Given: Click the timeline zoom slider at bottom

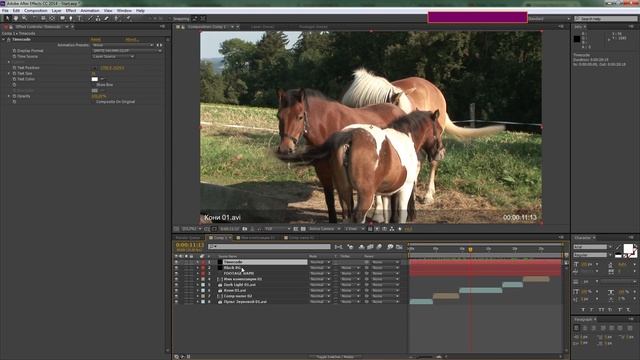Looking at the screenshot, I should [x=425, y=357].
